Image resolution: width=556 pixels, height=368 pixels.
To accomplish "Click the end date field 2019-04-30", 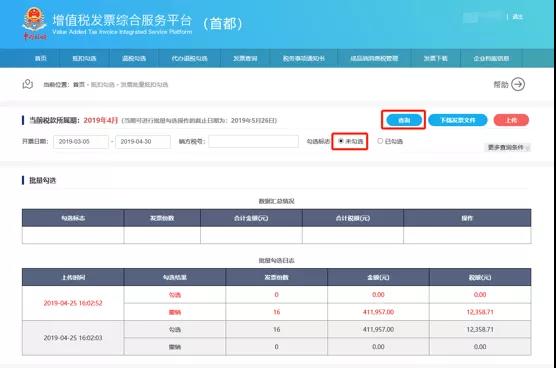I will [143, 141].
